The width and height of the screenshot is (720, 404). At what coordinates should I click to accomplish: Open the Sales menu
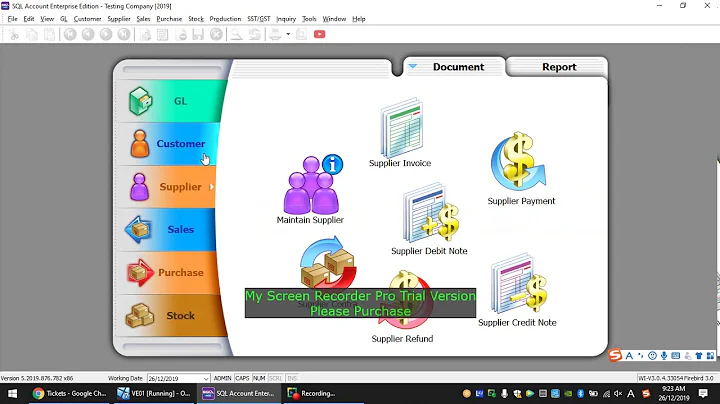pos(143,19)
